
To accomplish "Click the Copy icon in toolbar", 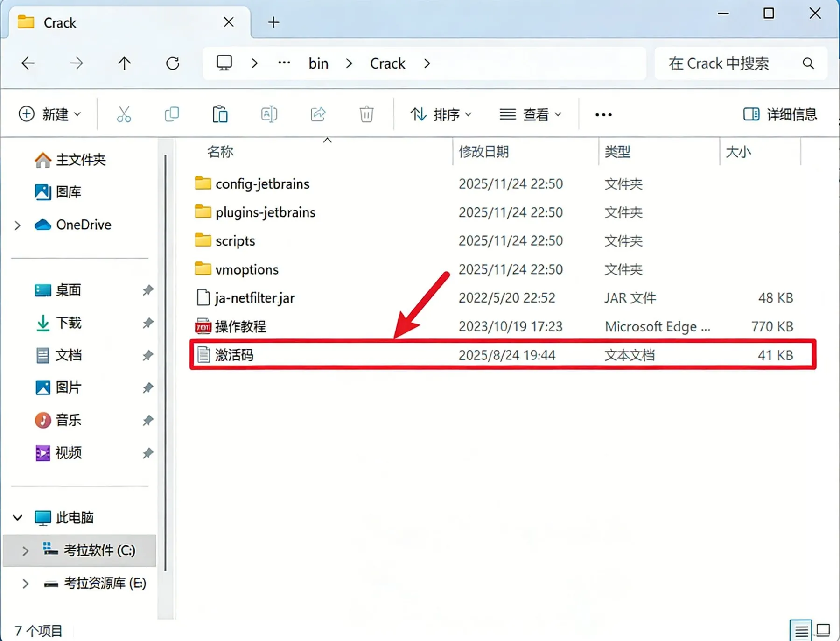I will pyautogui.click(x=172, y=114).
